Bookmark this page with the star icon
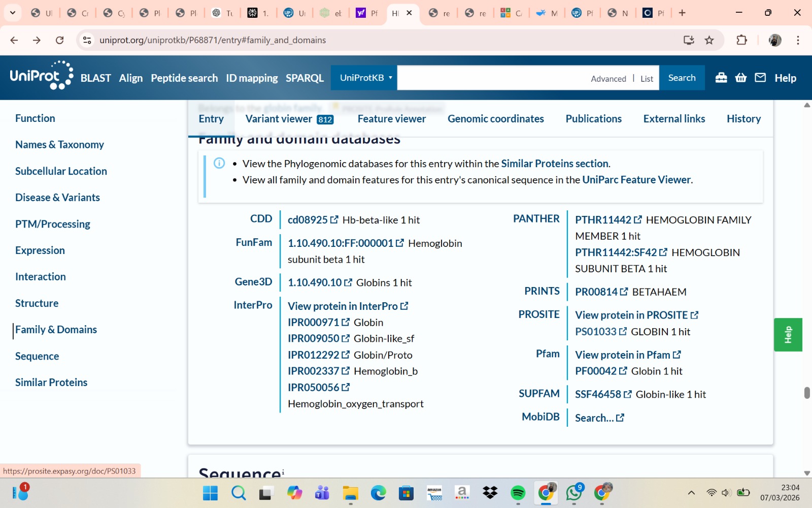 pos(709,40)
